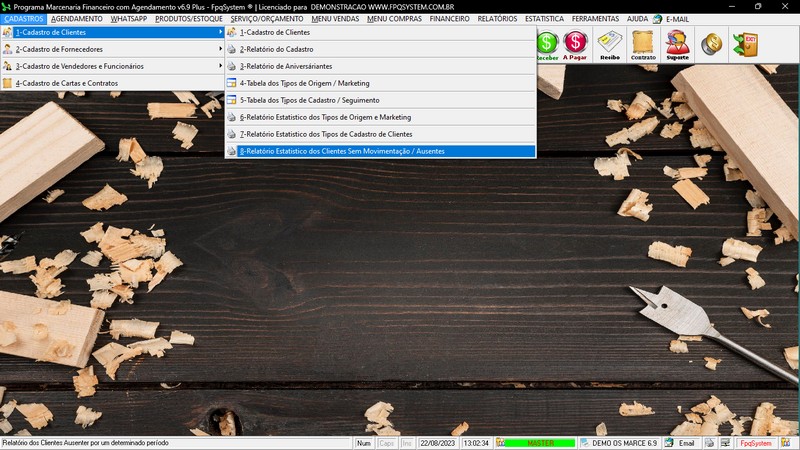
Task: Open the RELATÓRIOS menu
Action: pyautogui.click(x=497, y=19)
